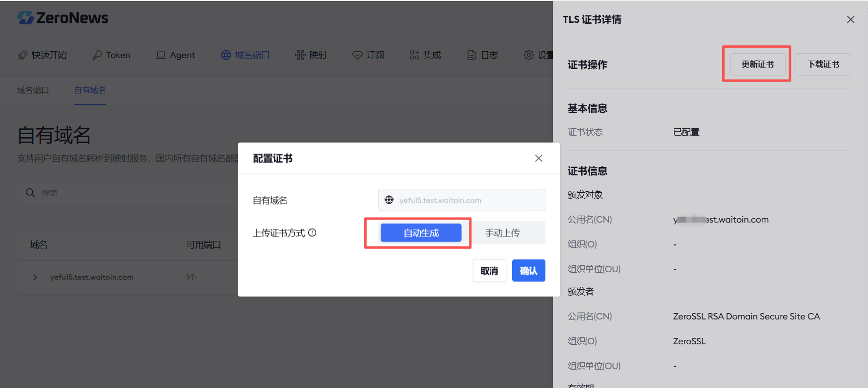Click the settings gear icon
Viewport: 868px width, 388px height.
(x=529, y=55)
